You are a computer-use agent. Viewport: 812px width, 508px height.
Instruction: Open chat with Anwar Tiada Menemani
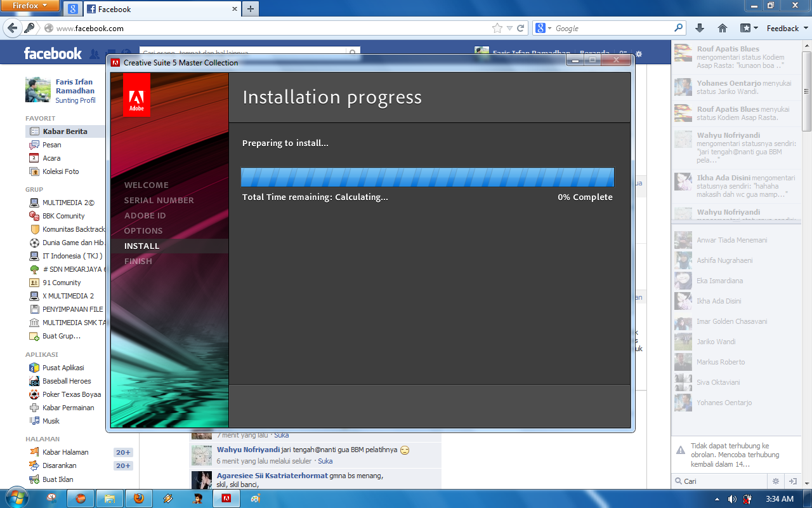click(x=731, y=240)
